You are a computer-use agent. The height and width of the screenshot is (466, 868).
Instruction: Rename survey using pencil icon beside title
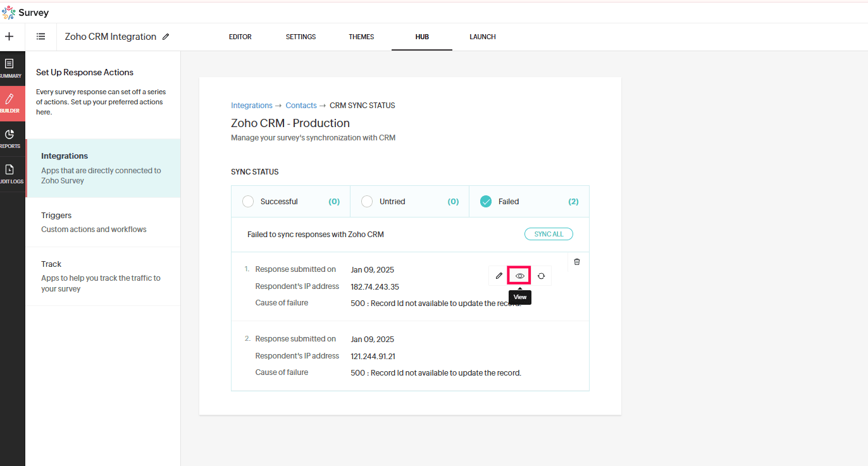click(x=166, y=37)
